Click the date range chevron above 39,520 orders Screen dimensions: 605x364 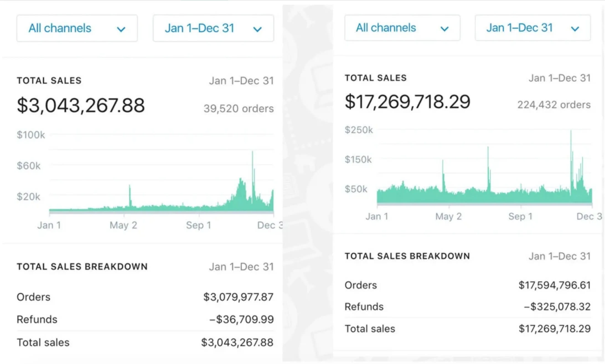pos(257,29)
